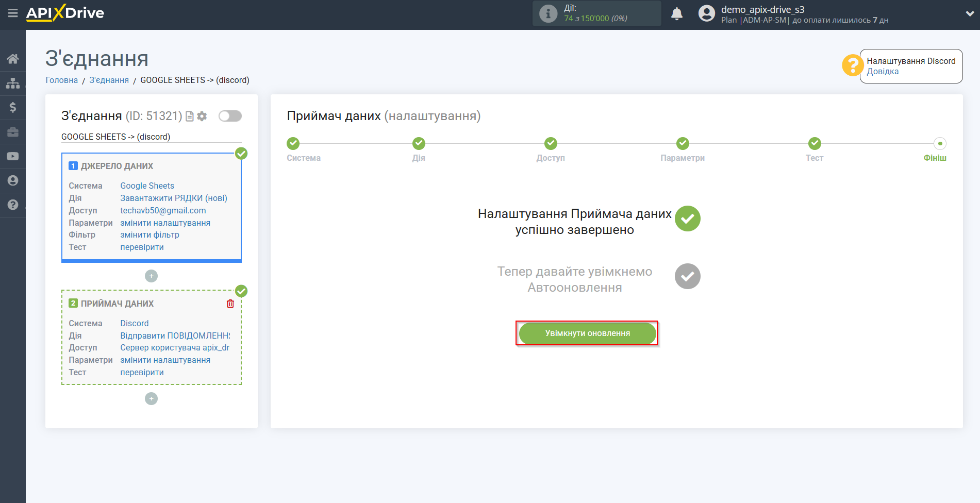Click the gray auto-update checkmark circle
The height and width of the screenshot is (503, 980).
688,276
